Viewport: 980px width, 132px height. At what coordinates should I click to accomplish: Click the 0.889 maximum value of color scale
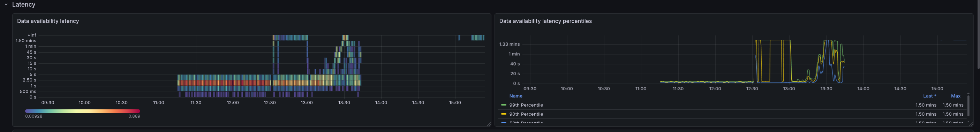134,116
